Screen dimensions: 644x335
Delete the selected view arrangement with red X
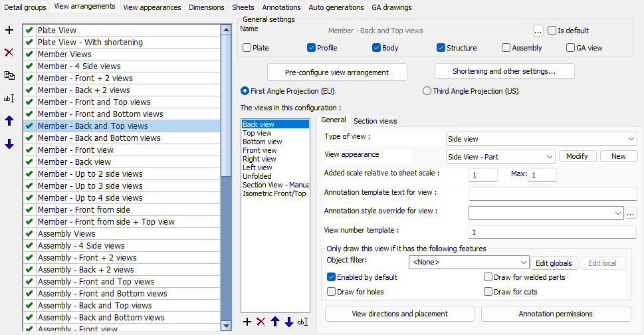tap(9, 53)
